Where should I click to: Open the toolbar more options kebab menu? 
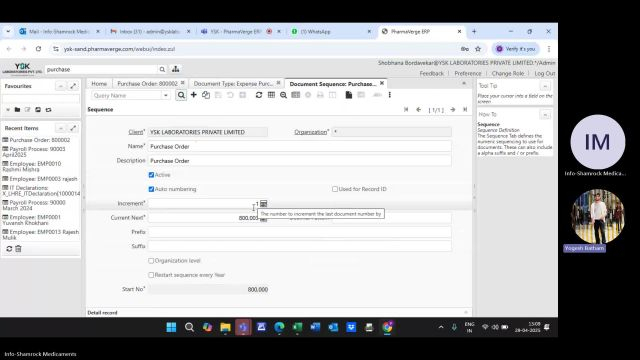(x=390, y=95)
